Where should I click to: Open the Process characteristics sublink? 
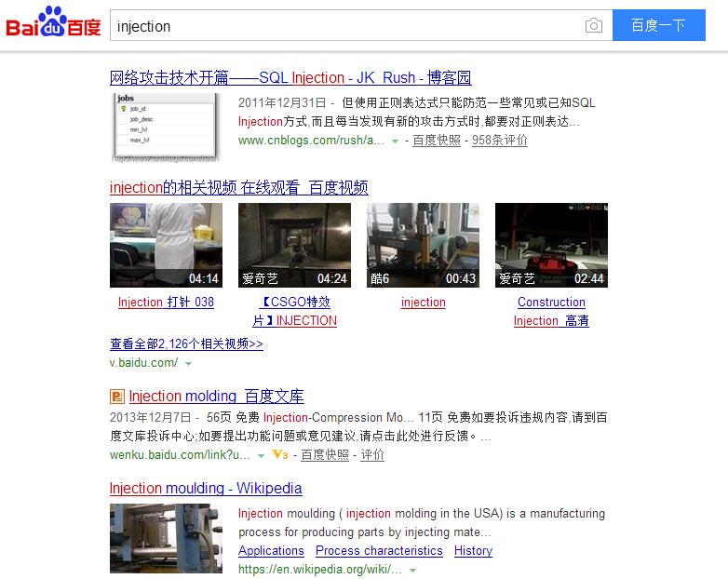point(379,550)
